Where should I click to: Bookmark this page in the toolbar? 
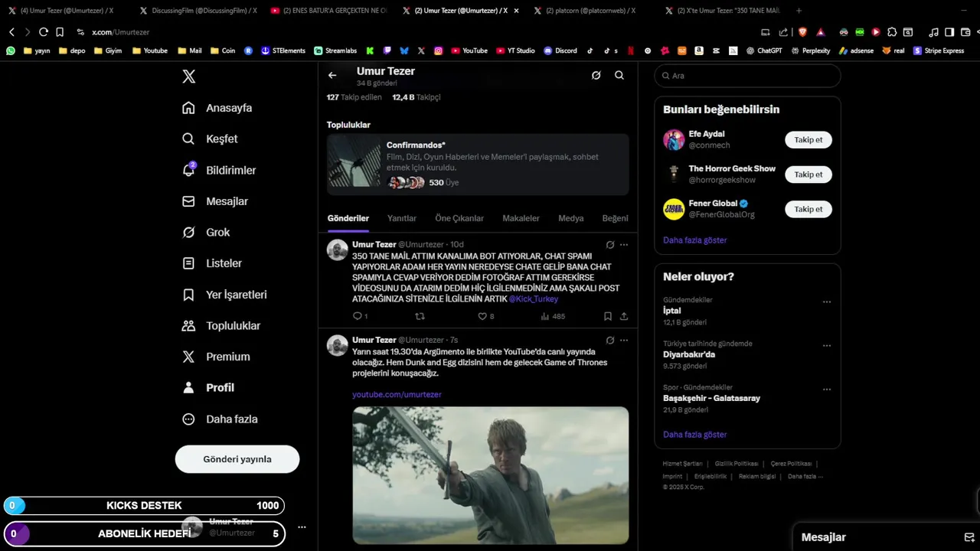tap(60, 32)
